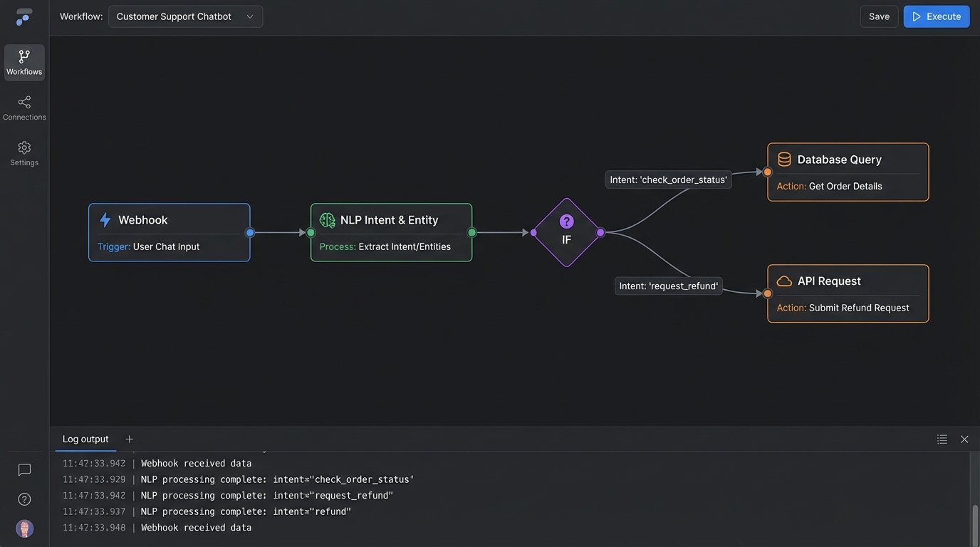Toggle the output connector dot on the Webhook node
This screenshot has height=547, width=980.
[x=250, y=232]
